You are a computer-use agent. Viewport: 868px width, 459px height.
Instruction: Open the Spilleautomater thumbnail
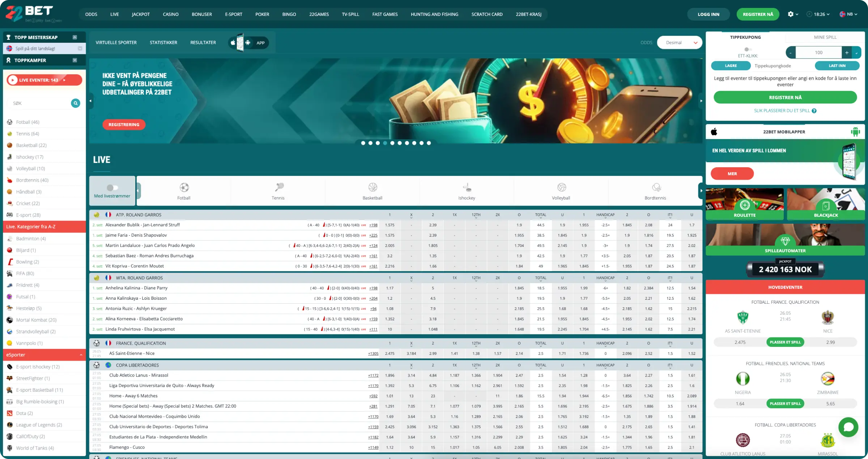pos(785,240)
